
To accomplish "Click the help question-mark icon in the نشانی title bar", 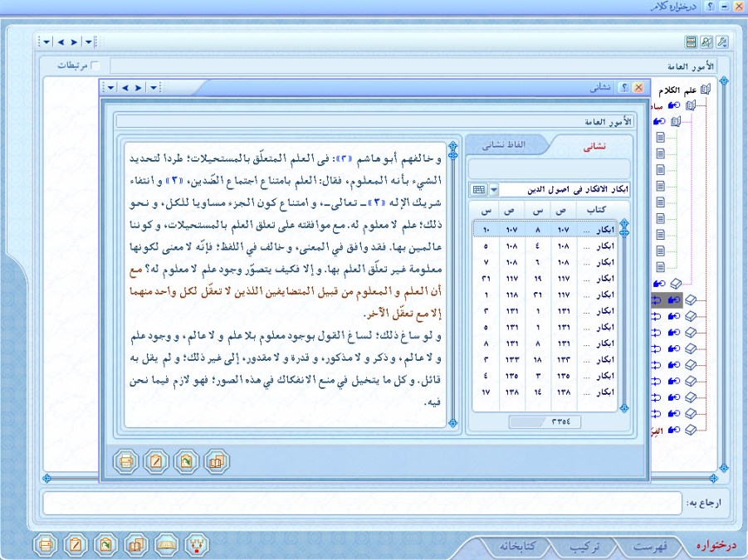I will click(x=624, y=87).
